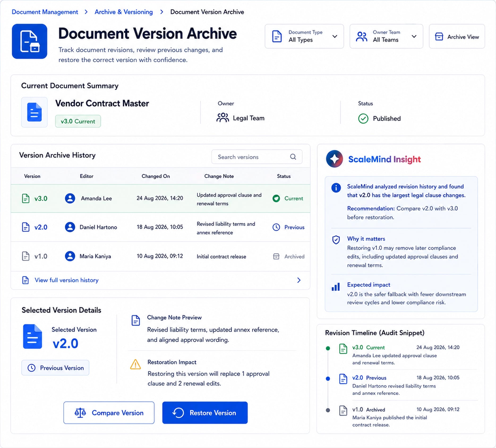This screenshot has width=496, height=448.
Task: Click the Previous clock icon in v2.0 row
Action: [x=276, y=227]
